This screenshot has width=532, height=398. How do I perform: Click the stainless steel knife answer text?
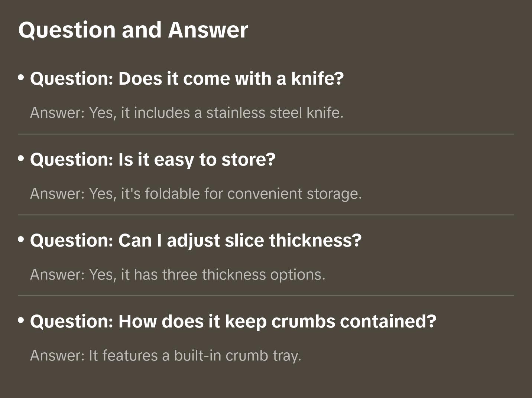[187, 113]
